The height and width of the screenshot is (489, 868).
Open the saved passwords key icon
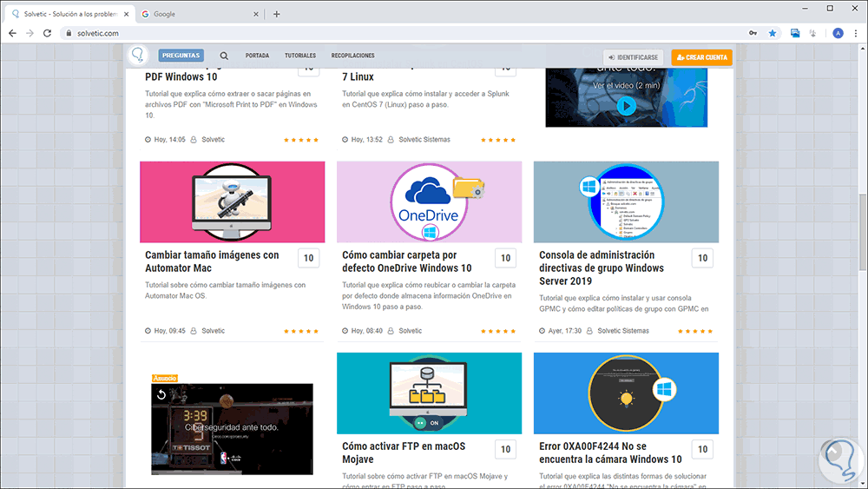pos(753,33)
